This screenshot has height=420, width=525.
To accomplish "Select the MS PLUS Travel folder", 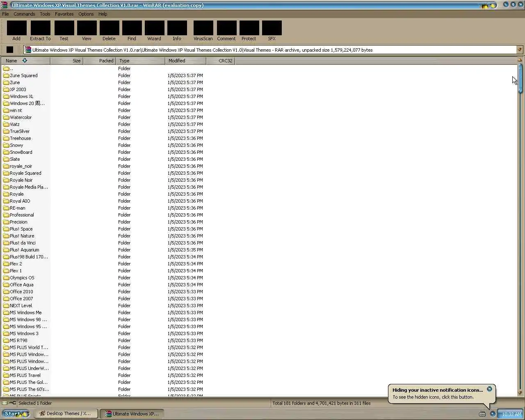I will coord(22,375).
